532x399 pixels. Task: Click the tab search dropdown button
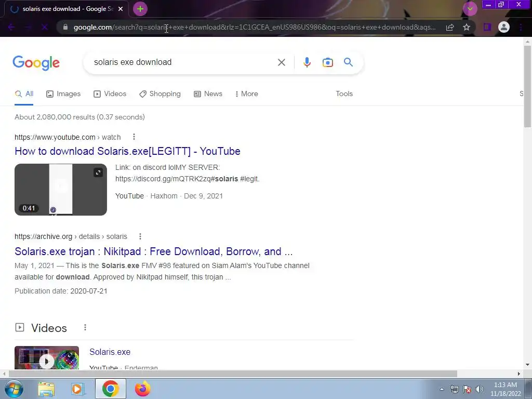coord(470,9)
